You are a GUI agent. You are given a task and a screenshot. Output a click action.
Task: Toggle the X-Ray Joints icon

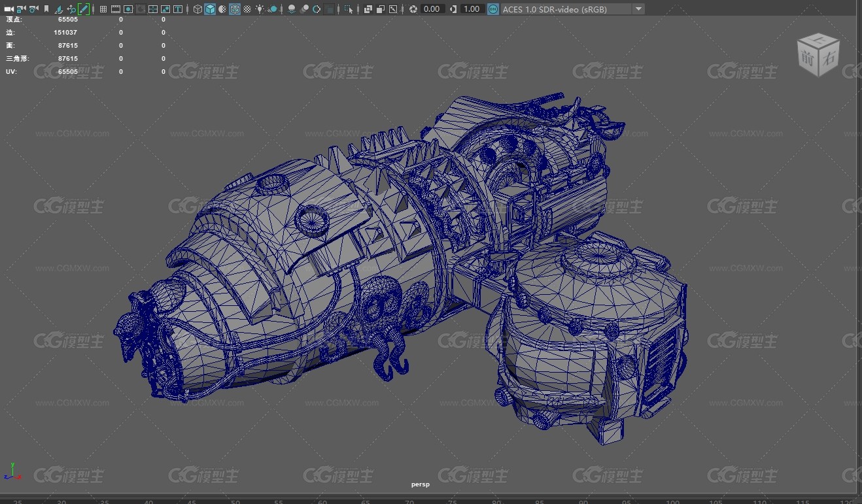click(x=392, y=9)
